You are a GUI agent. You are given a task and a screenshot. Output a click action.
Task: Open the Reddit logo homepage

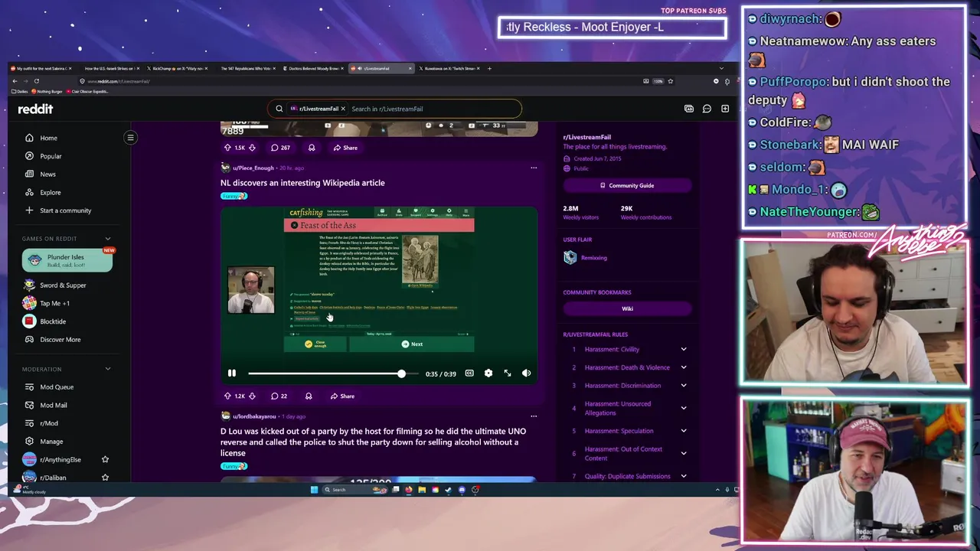click(35, 109)
